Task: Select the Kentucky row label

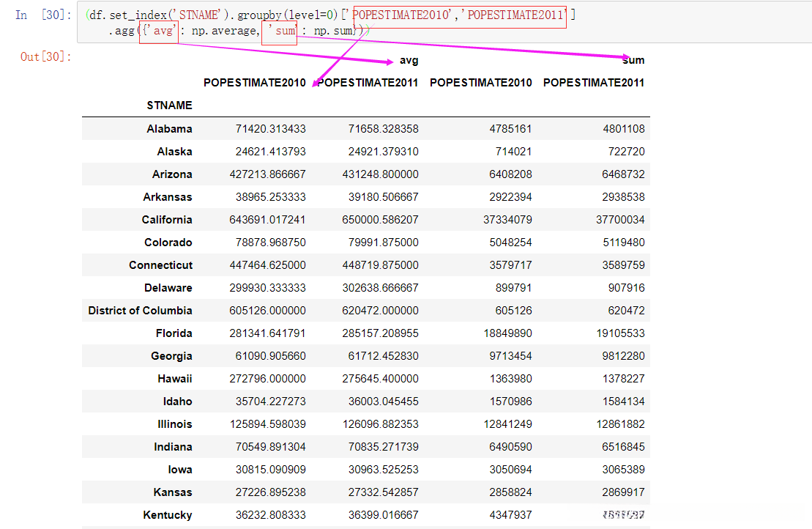Action: coord(167,516)
